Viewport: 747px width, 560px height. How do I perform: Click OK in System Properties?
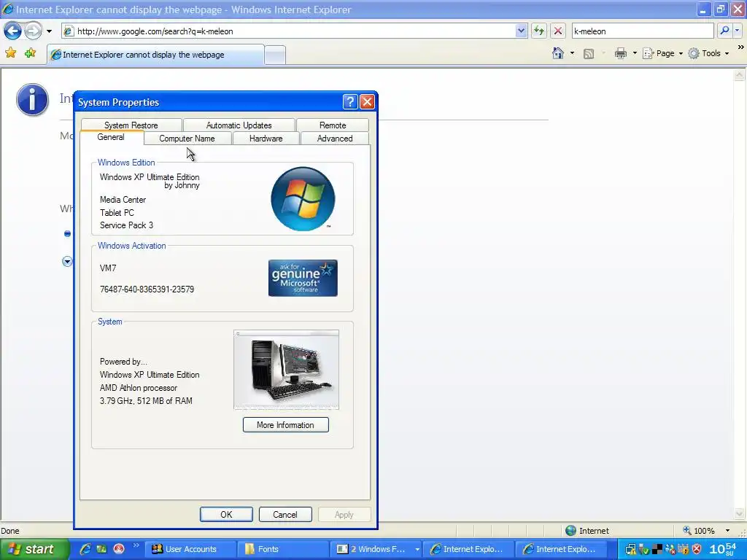[x=226, y=514]
